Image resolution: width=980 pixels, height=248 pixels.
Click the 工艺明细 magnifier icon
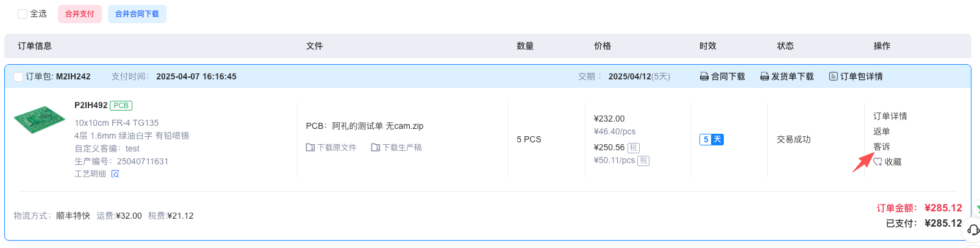pos(115,174)
